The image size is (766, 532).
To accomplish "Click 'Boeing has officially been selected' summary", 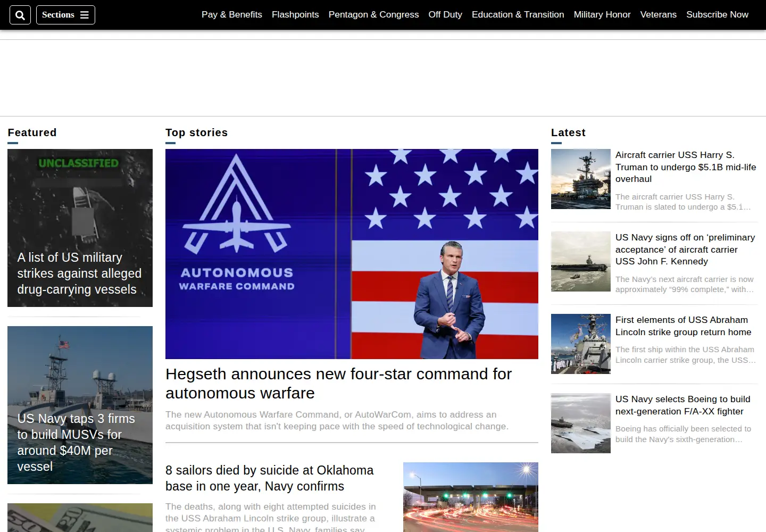I will [683, 434].
